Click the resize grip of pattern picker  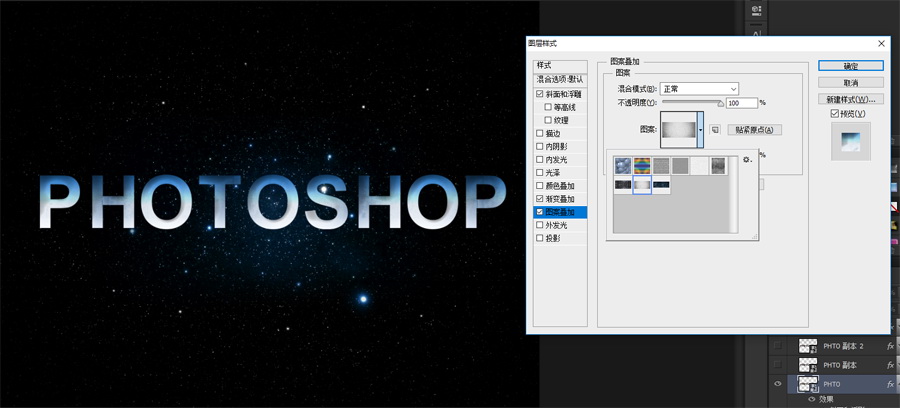tap(754, 236)
